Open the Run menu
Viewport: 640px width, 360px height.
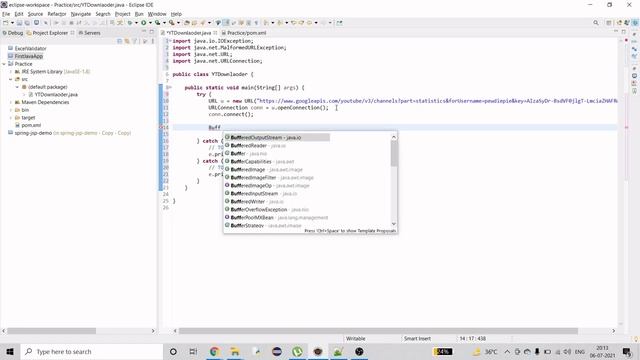coord(139,14)
